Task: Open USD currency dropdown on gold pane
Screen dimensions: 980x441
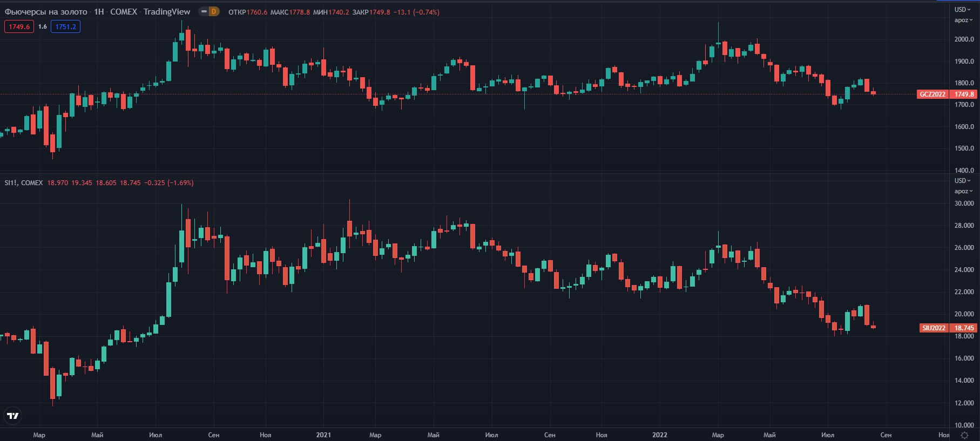Action: (x=962, y=9)
